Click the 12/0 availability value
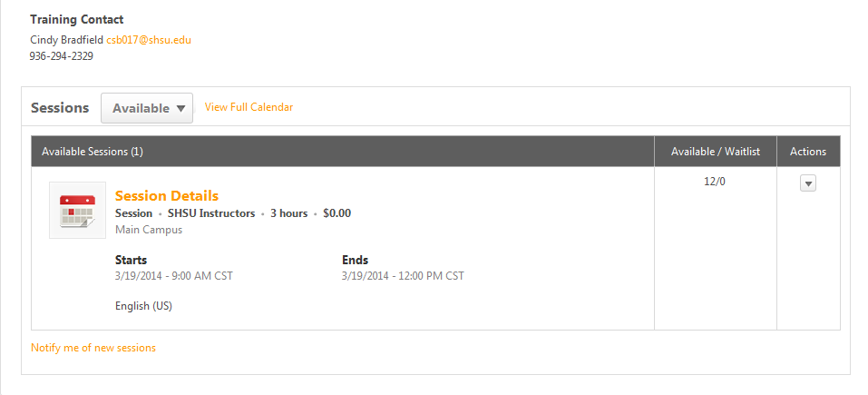 coord(715,182)
